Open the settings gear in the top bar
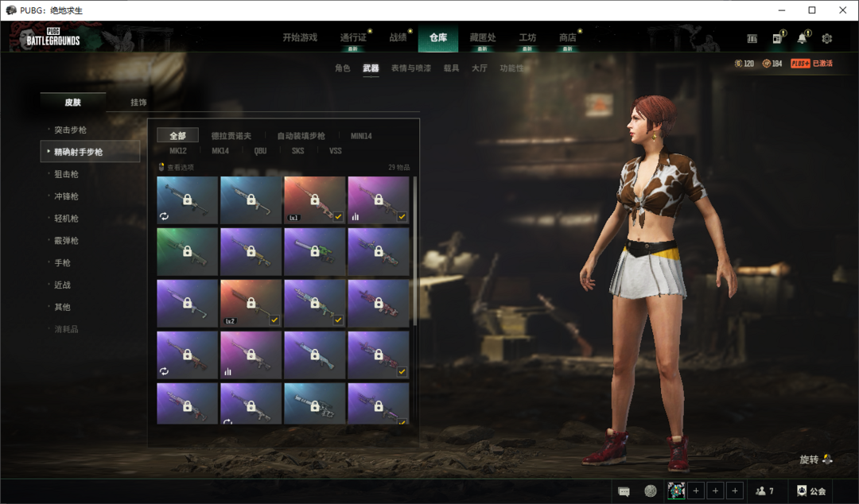 click(x=826, y=38)
